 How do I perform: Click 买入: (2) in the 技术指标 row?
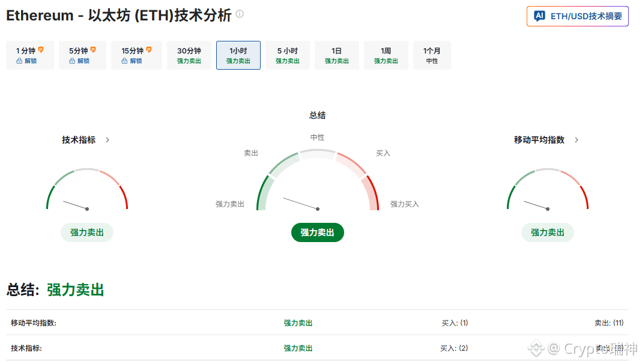[454, 348]
